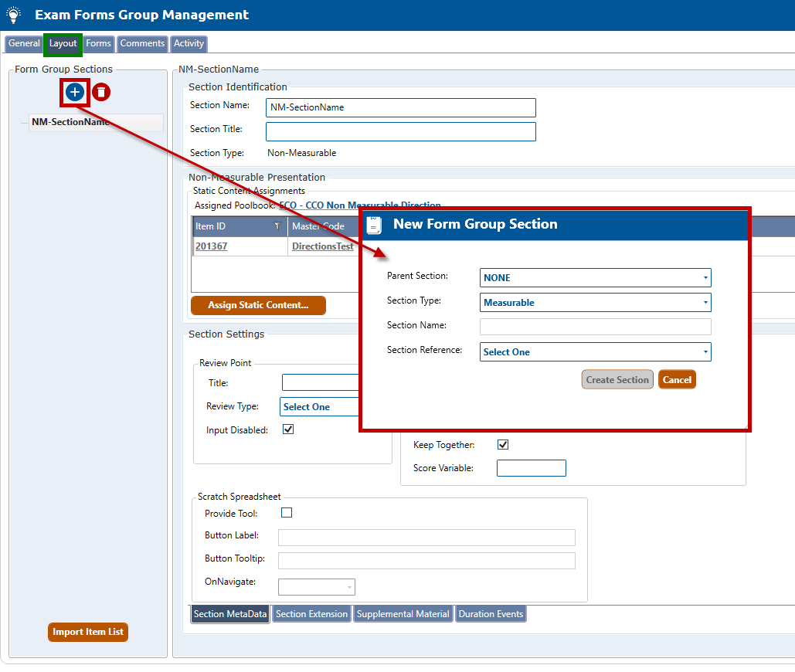
Task: Enable the Provide Tool checkbox
Action: coord(287,512)
